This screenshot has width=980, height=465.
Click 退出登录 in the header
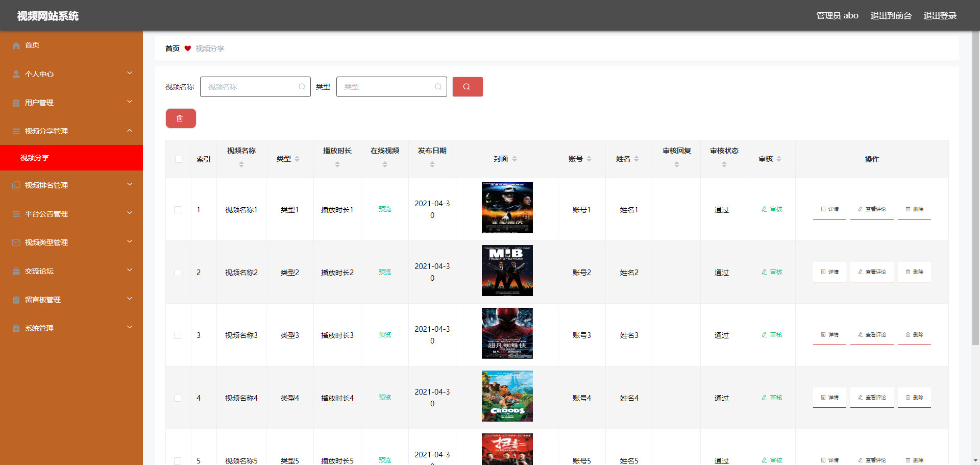pyautogui.click(x=940, y=16)
